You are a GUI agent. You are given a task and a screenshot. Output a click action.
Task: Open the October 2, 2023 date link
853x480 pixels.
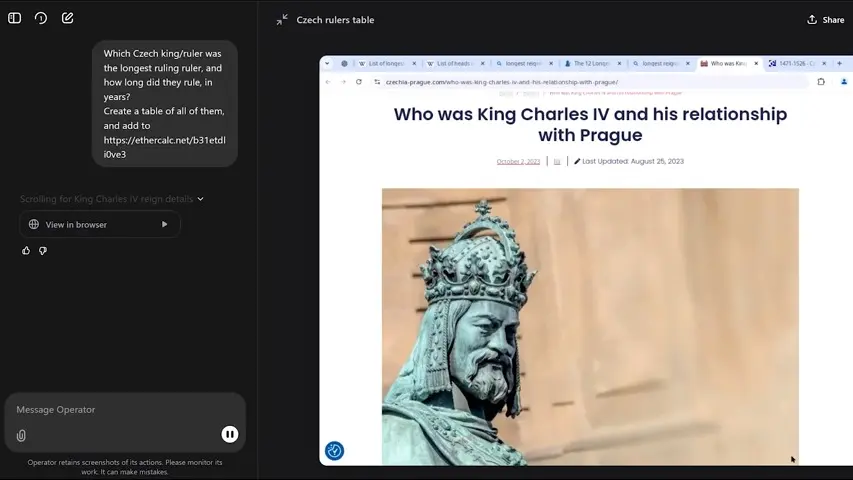(518, 161)
